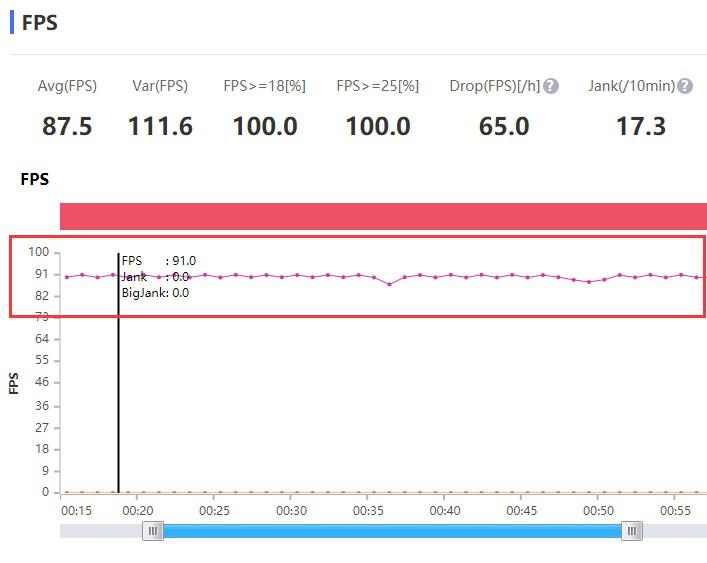The width and height of the screenshot is (707, 563).
Task: Click the Var(FPS) value 111.6
Action: pyautogui.click(x=160, y=126)
